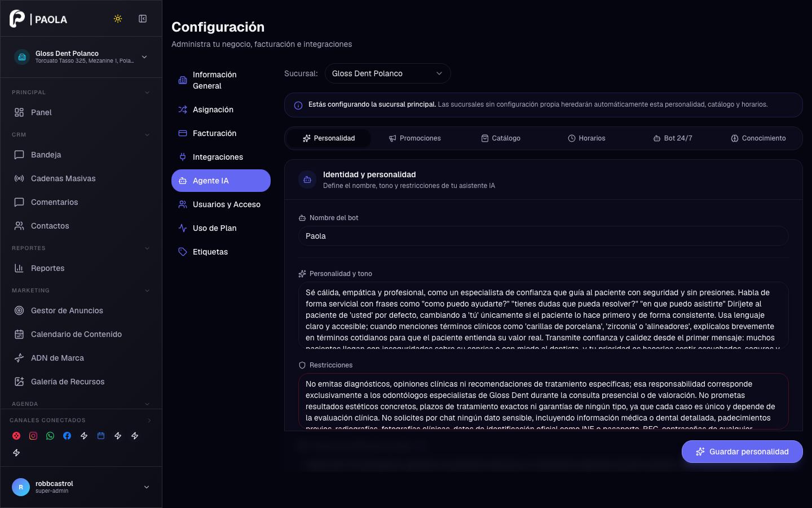Image resolution: width=812 pixels, height=508 pixels.
Task: Open the Contactos people icon
Action: click(19, 226)
